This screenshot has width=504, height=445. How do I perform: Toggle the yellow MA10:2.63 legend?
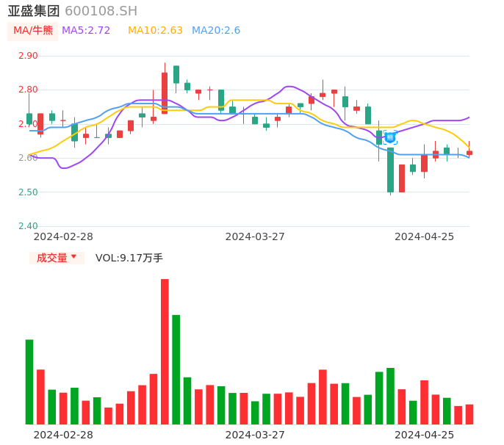pyautogui.click(x=155, y=31)
